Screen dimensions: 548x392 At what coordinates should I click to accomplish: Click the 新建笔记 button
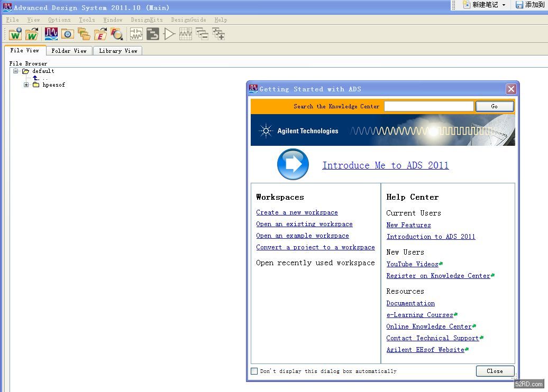(480, 5)
